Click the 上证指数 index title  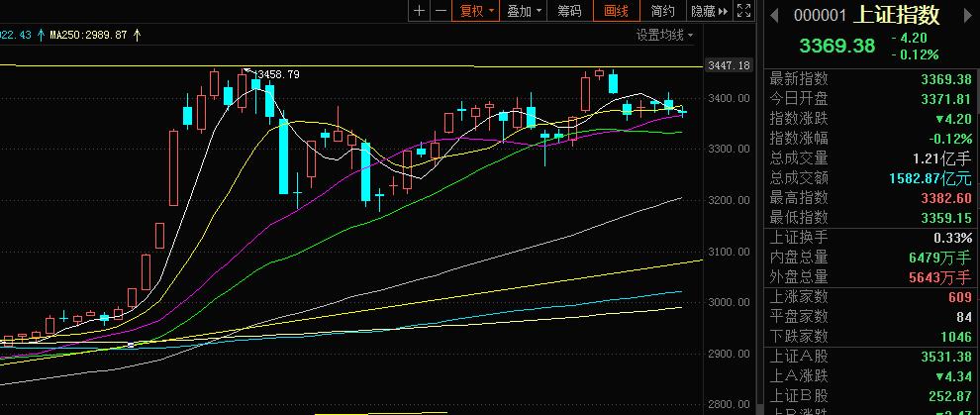896,14
